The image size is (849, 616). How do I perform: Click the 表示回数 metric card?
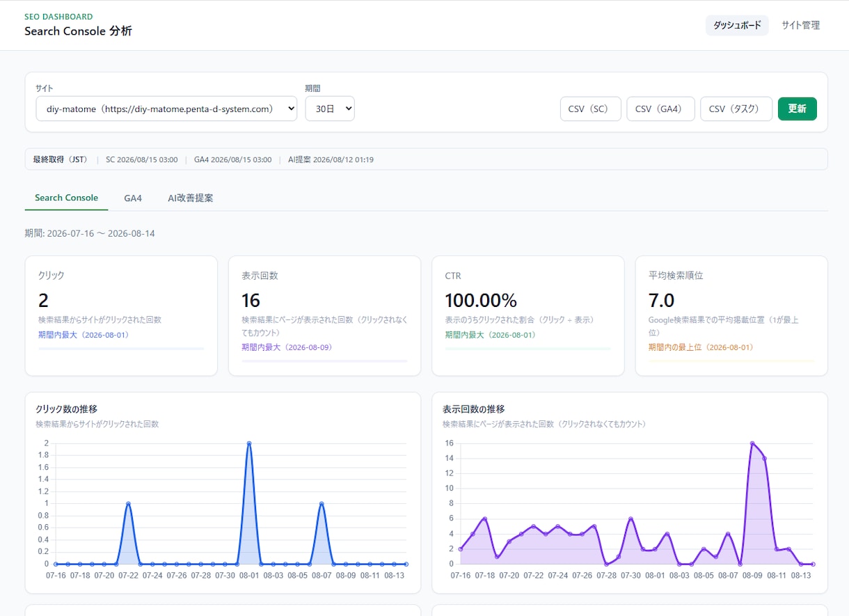click(324, 316)
